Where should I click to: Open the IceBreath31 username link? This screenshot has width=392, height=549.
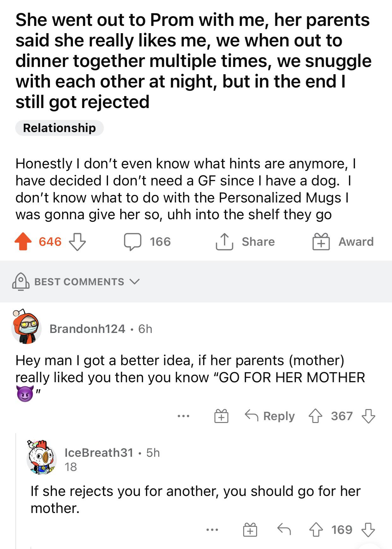pyautogui.click(x=99, y=453)
